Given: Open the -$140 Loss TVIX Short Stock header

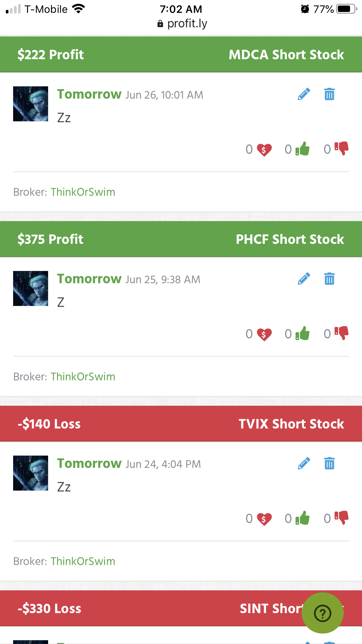Looking at the screenshot, I should (x=181, y=424).
